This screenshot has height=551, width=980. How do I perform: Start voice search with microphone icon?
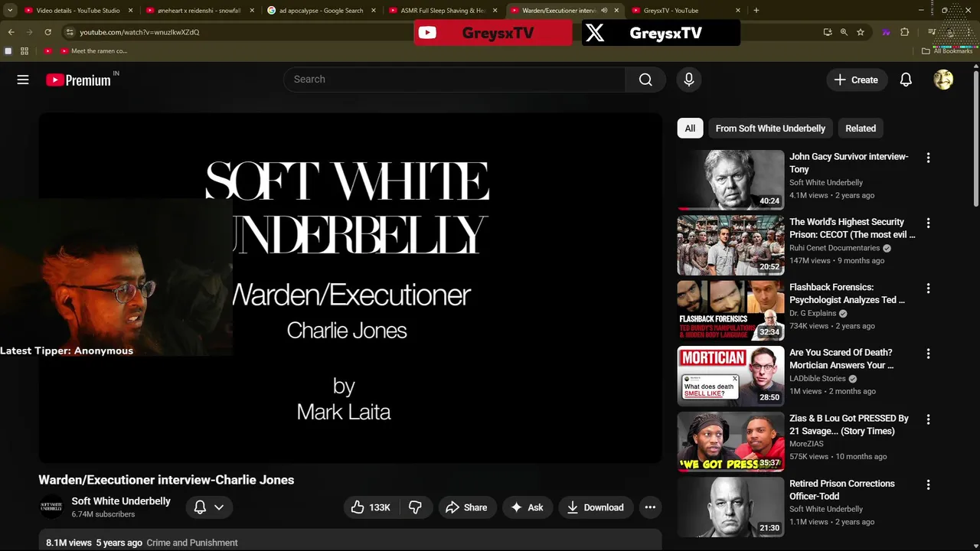(x=689, y=80)
